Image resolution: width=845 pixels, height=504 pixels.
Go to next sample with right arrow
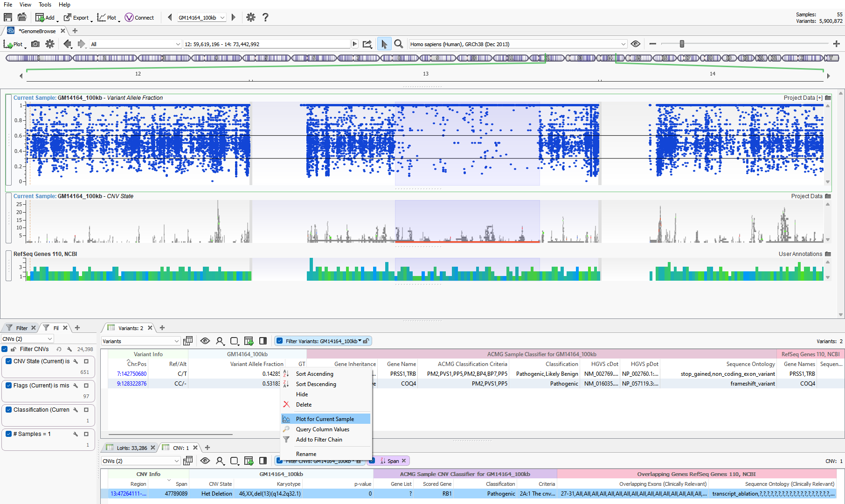[234, 17]
